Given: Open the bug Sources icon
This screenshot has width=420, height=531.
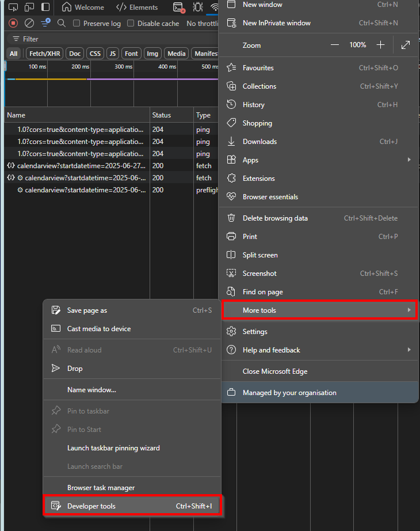Looking at the screenshot, I should click(x=198, y=7).
